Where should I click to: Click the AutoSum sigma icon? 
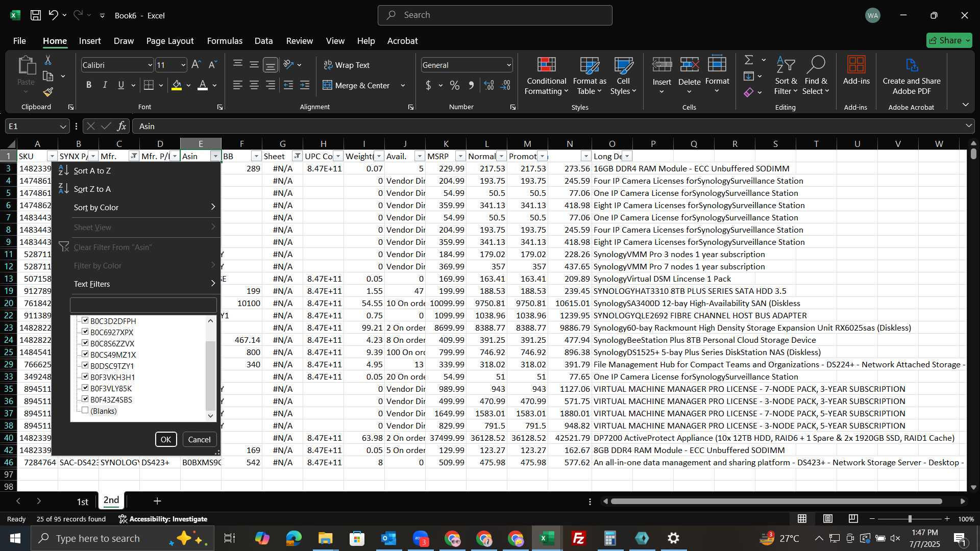click(749, 60)
